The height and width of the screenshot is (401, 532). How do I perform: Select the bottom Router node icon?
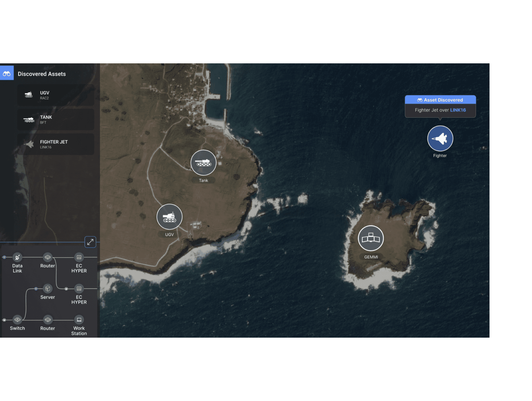(x=48, y=320)
